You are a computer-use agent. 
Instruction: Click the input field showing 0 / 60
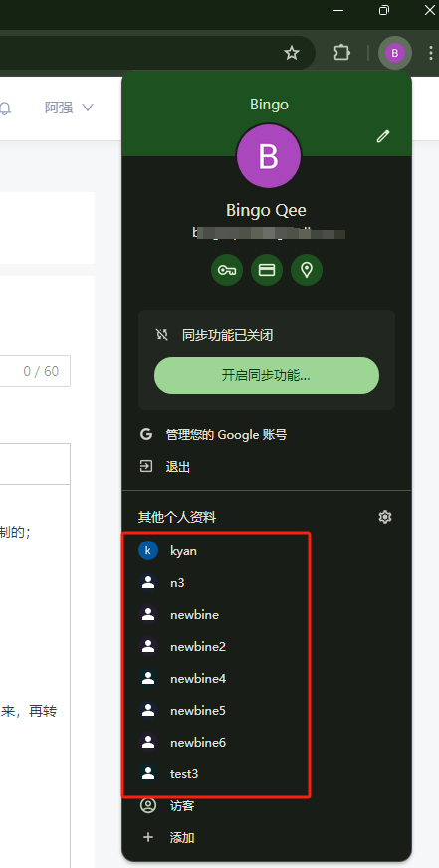(x=34, y=371)
